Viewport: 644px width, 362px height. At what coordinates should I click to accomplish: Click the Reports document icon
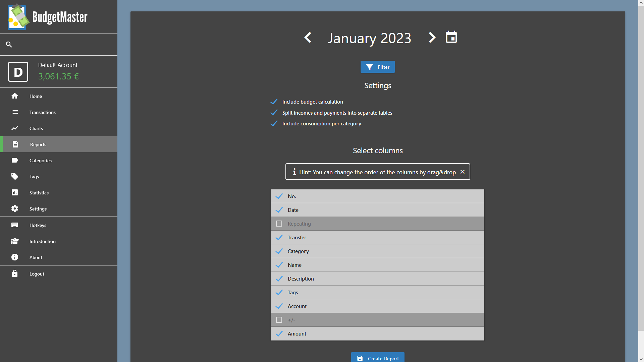pyautogui.click(x=15, y=144)
